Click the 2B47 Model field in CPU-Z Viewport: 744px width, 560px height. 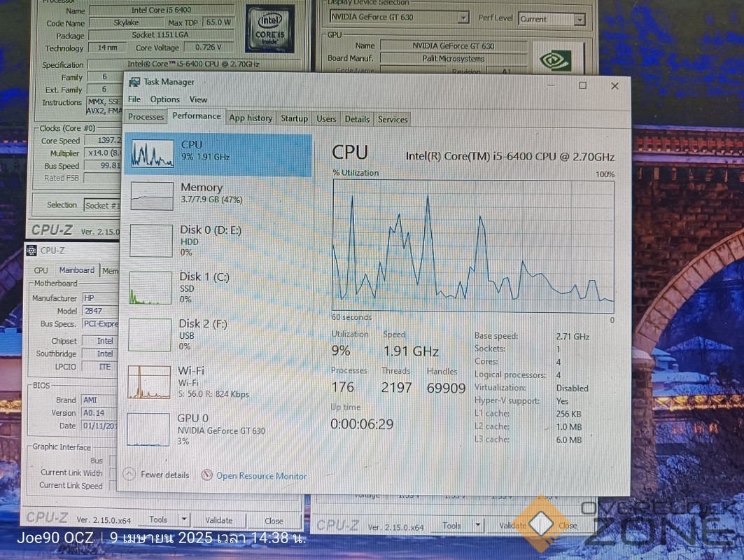(100, 310)
